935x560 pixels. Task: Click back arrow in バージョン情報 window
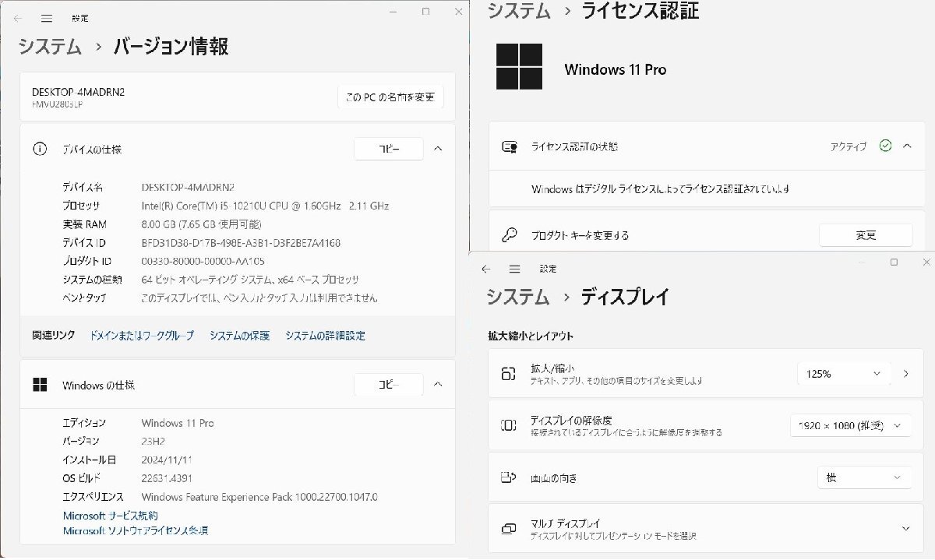click(18, 18)
